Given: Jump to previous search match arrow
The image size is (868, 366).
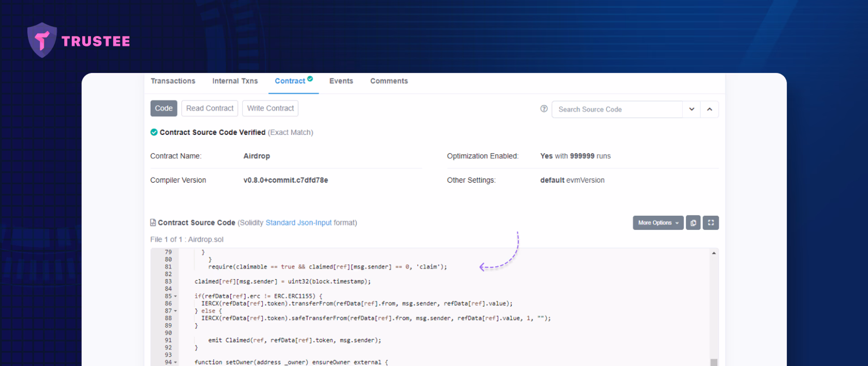Looking at the screenshot, I should coord(710,109).
